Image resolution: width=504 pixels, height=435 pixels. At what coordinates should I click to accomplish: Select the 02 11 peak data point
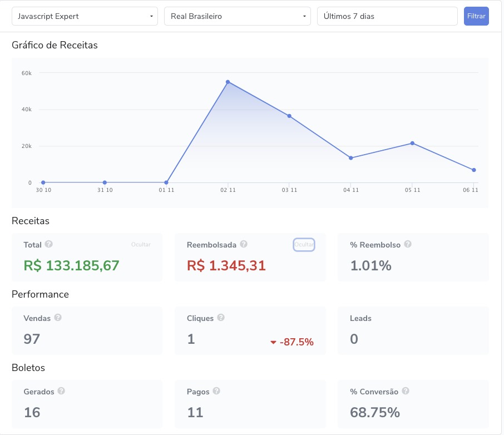[228, 82]
